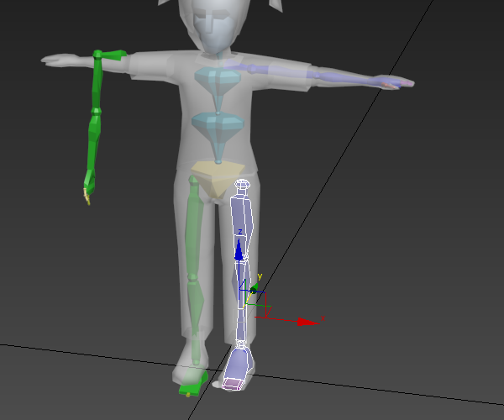Click the blue "z" axis label
504x420 pixels.
(x=240, y=232)
